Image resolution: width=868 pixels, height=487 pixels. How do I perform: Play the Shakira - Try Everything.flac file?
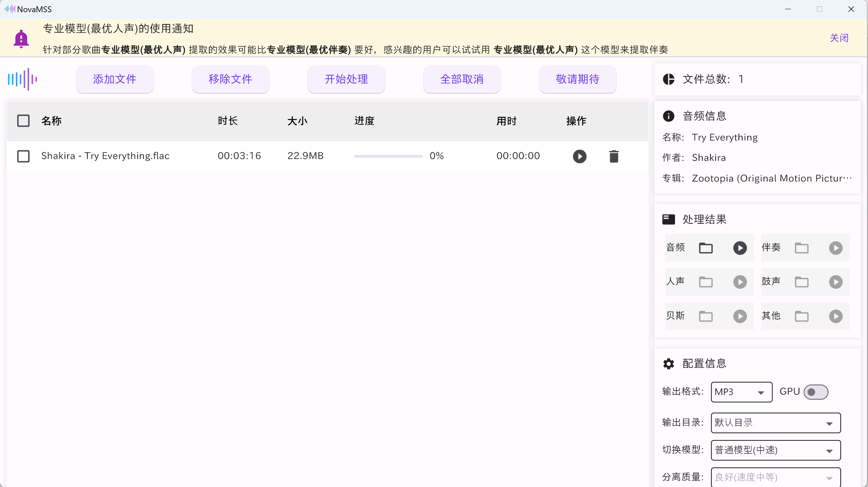point(580,156)
